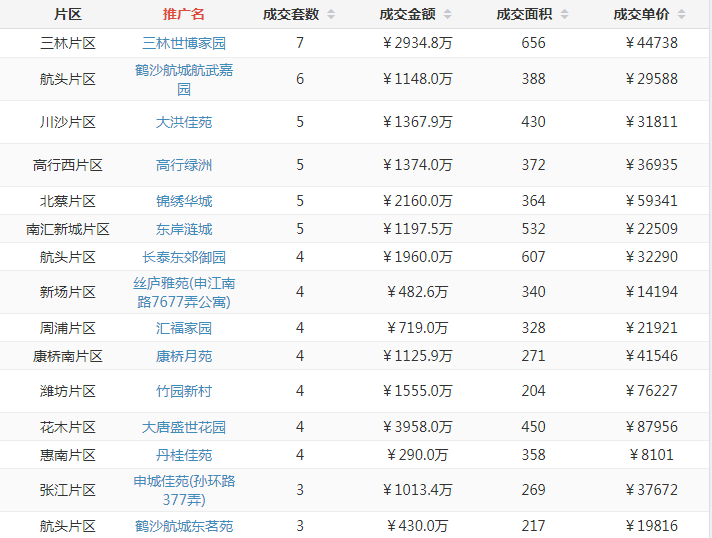Select the 三林片区 cell
The image size is (712, 538).
click(x=68, y=43)
